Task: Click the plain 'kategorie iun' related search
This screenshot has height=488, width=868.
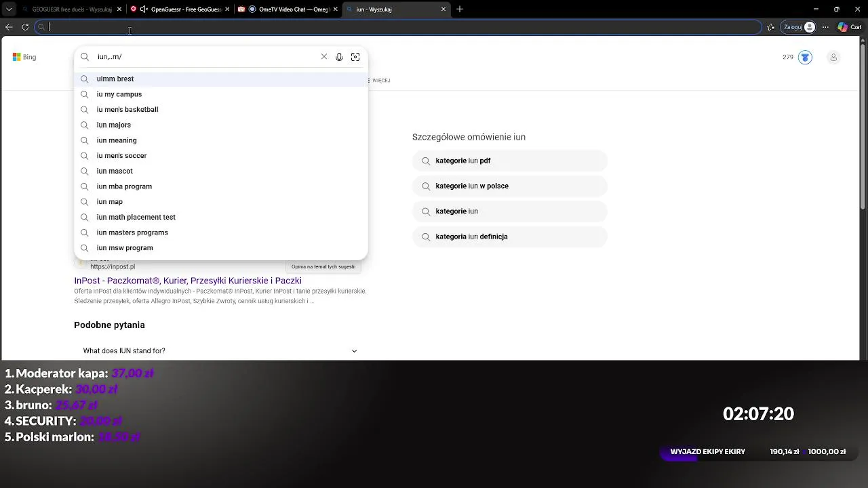Action: pyautogui.click(x=510, y=211)
